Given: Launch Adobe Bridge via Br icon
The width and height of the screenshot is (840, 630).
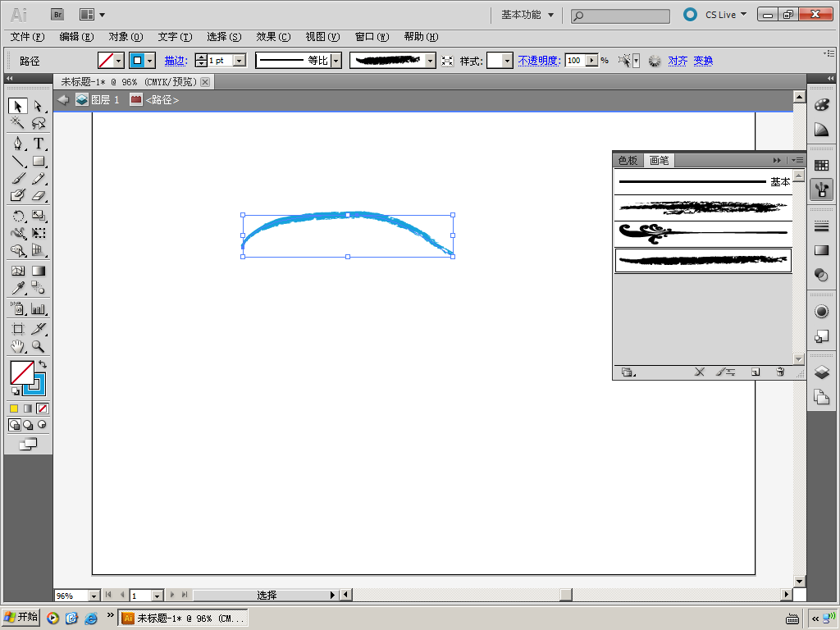Looking at the screenshot, I should point(57,15).
